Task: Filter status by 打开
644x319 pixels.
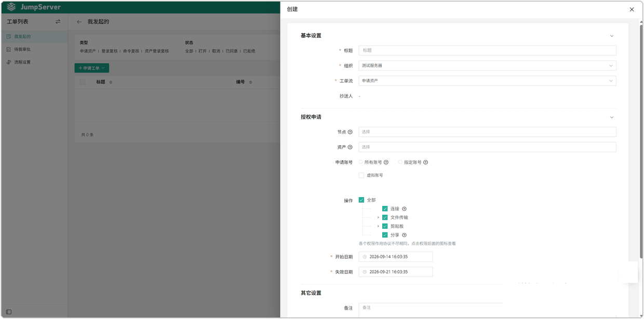Action: point(203,51)
